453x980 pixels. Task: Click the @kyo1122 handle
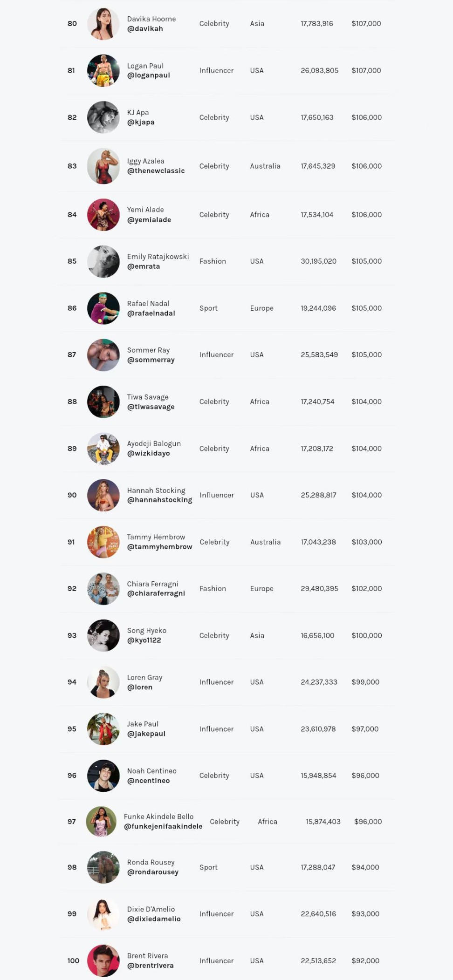point(144,640)
